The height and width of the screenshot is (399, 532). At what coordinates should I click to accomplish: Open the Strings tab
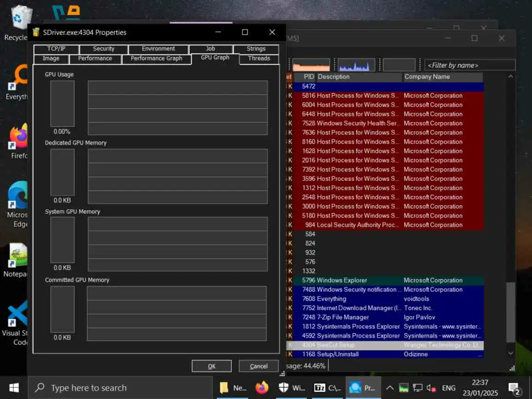click(256, 49)
